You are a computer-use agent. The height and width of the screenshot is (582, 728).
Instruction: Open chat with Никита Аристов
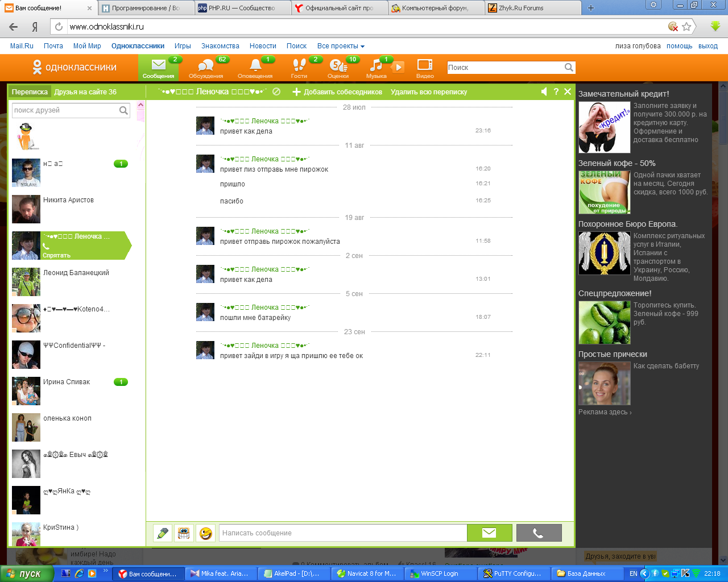71,209
